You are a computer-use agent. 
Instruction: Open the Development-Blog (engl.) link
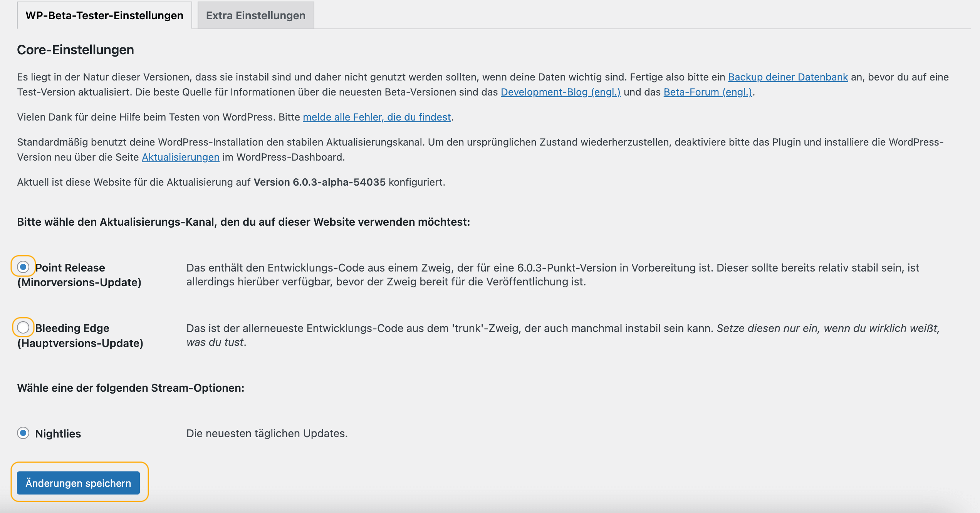[560, 92]
